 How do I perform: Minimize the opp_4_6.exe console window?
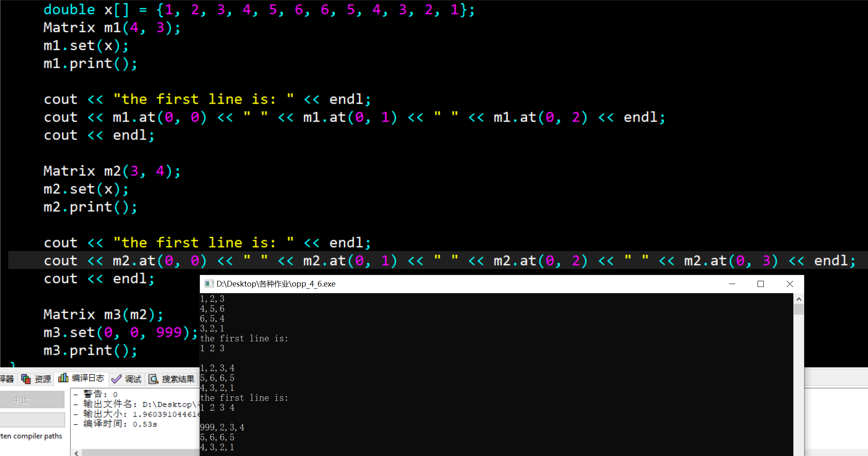732,284
